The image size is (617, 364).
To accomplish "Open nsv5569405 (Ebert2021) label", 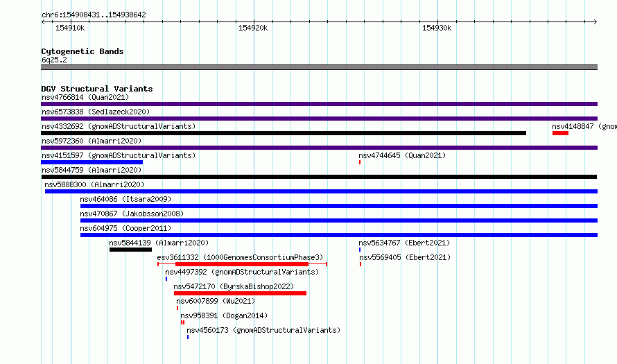I will point(405,257).
